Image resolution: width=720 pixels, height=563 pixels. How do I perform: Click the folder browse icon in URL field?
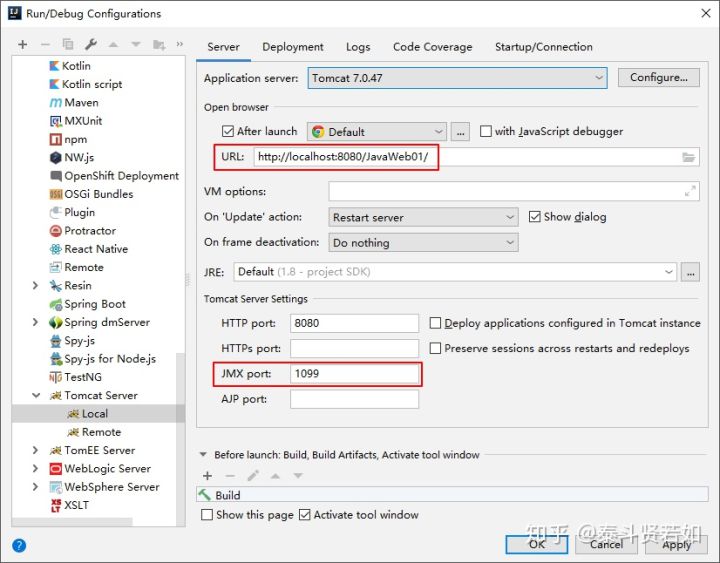point(688,158)
